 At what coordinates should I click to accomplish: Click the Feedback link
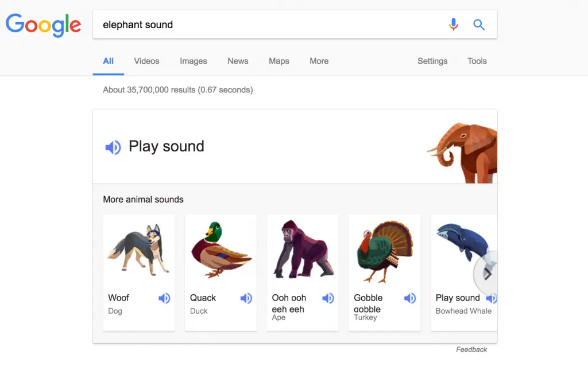471,349
